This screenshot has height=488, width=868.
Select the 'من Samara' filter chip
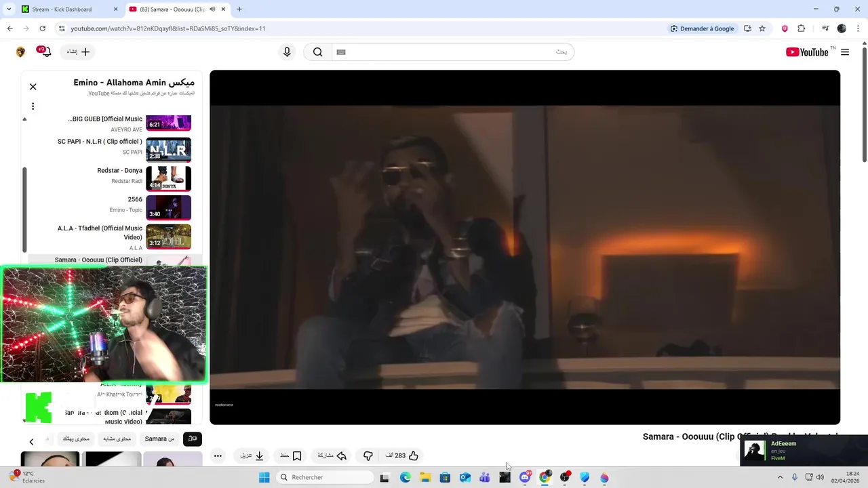[x=159, y=439]
